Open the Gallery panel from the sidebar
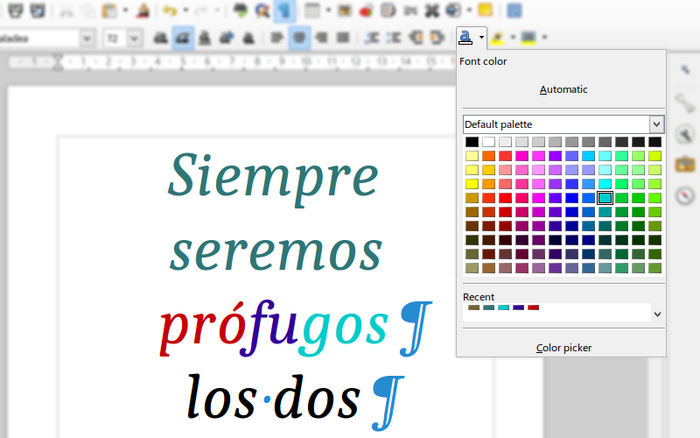The height and width of the screenshot is (438, 700). coord(685,163)
